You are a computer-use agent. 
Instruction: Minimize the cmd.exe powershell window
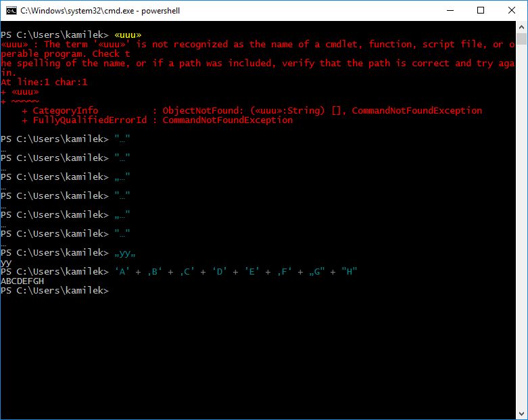pos(450,10)
